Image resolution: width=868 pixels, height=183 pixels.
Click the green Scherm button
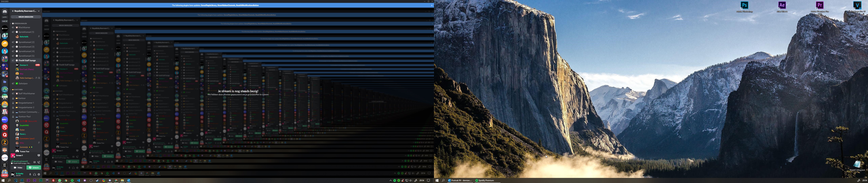(34, 168)
